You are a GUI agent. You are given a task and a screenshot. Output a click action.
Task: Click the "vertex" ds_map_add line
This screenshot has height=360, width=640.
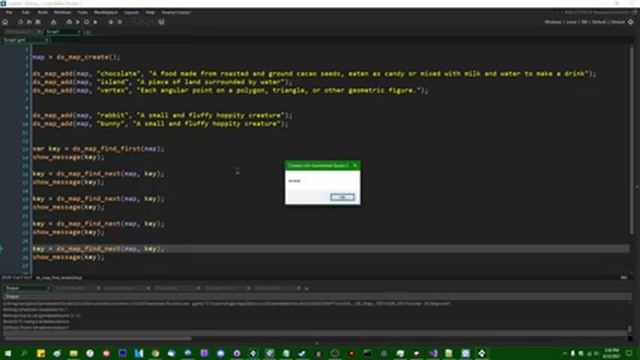point(231,91)
